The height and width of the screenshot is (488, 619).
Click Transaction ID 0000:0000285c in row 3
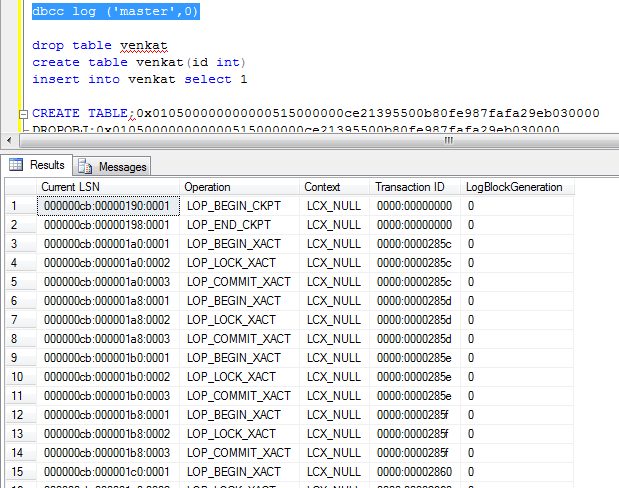pyautogui.click(x=415, y=244)
